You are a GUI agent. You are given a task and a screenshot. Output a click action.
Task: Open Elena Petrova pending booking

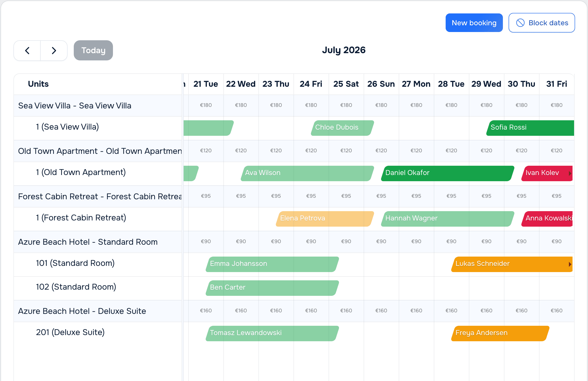point(325,219)
